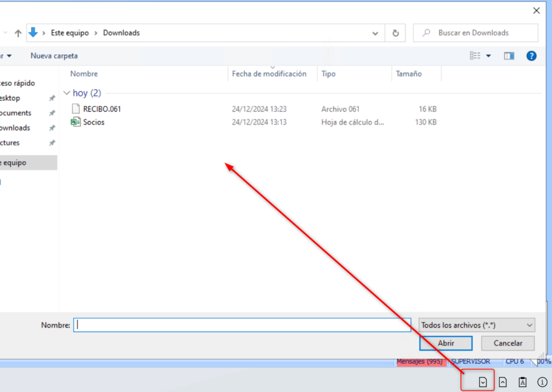The image size is (552, 392).
Task: Click the Cancelar button
Action: point(508,343)
